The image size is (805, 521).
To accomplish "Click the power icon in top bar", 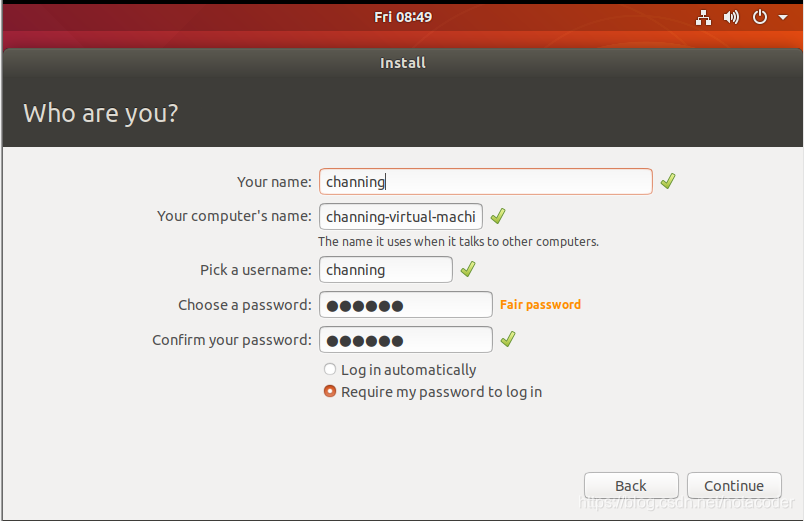I will 760,17.
